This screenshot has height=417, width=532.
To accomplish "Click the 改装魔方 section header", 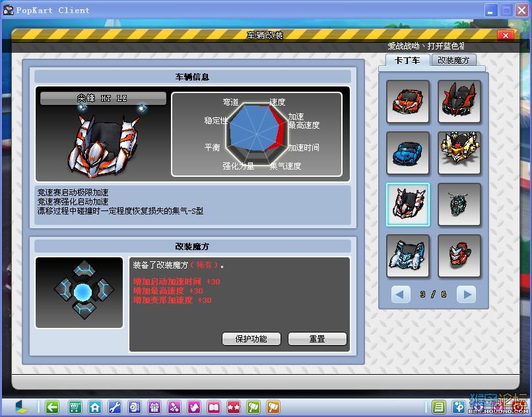I will tap(192, 247).
